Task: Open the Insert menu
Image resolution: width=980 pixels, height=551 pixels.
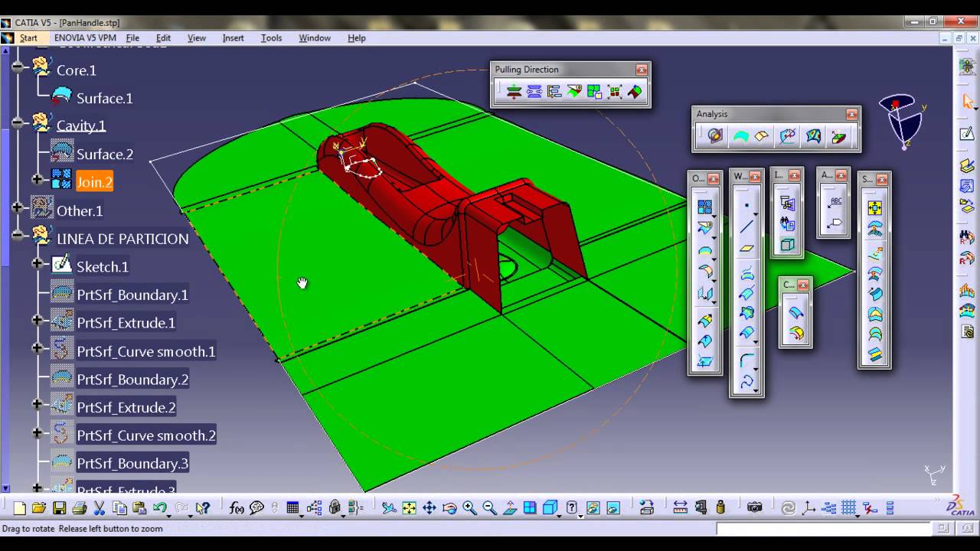Action: 233,37
